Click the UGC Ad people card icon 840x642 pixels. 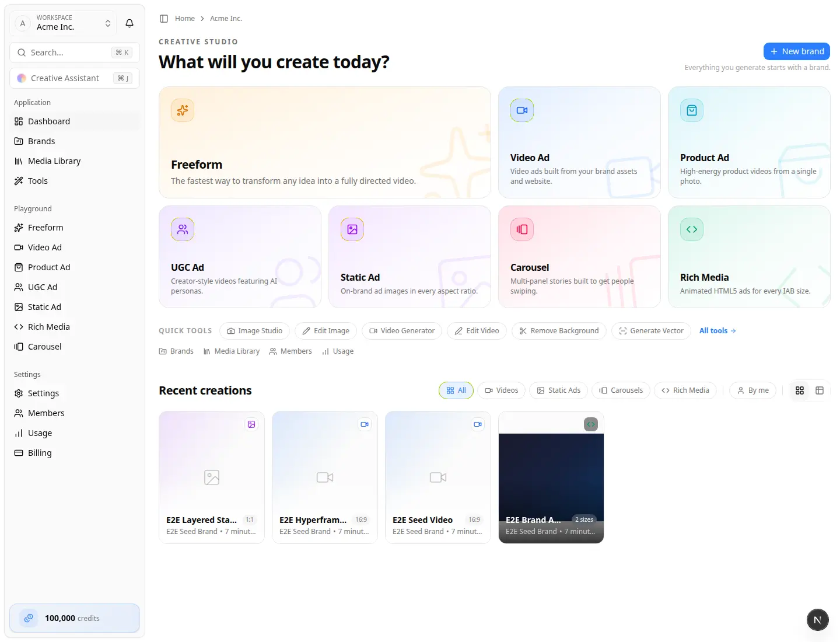click(183, 229)
